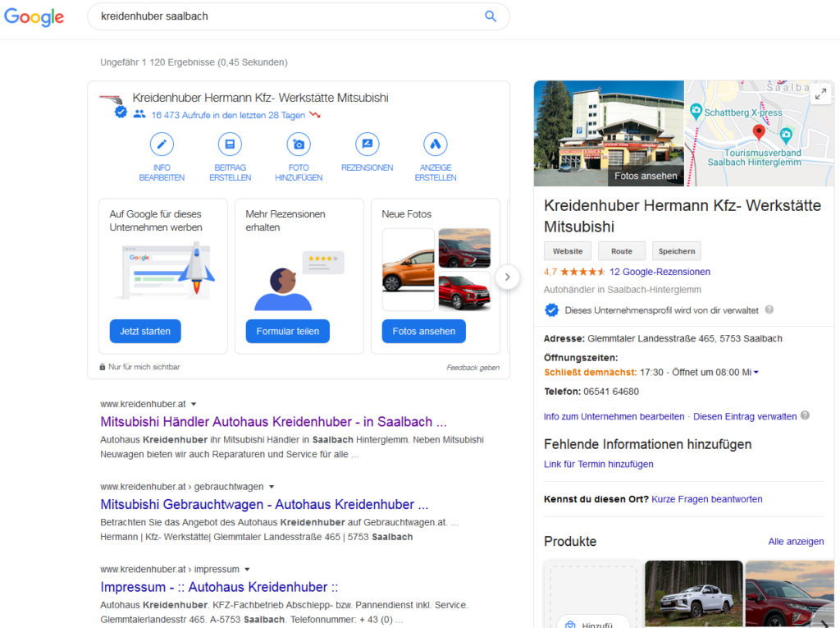Screen dimensions: 840x628
Task: Open the white pickup truck product thumbnail
Action: [x=694, y=594]
